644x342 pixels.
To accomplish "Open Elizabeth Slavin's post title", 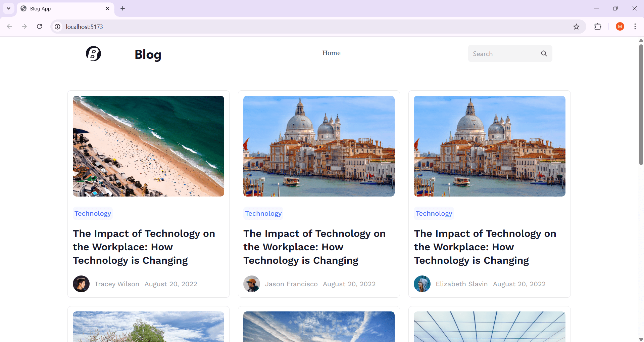I will [485, 247].
